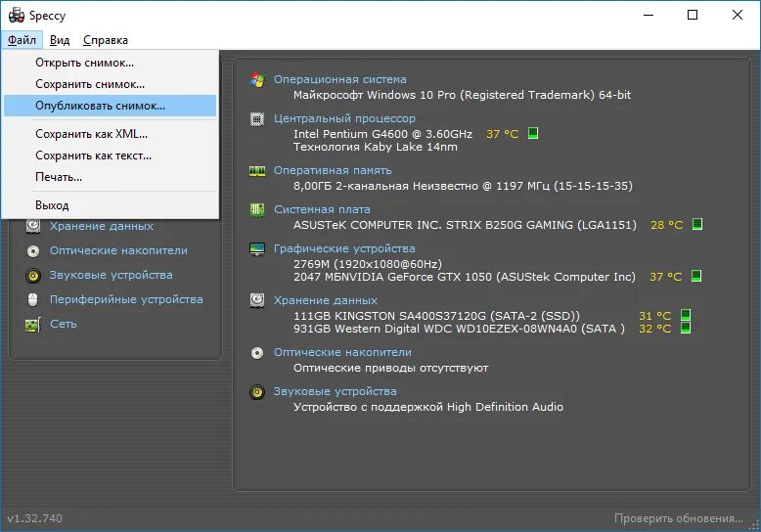The width and height of the screenshot is (761, 532).
Task: Click the Windows flag icon for Операционная система
Action: (x=257, y=79)
